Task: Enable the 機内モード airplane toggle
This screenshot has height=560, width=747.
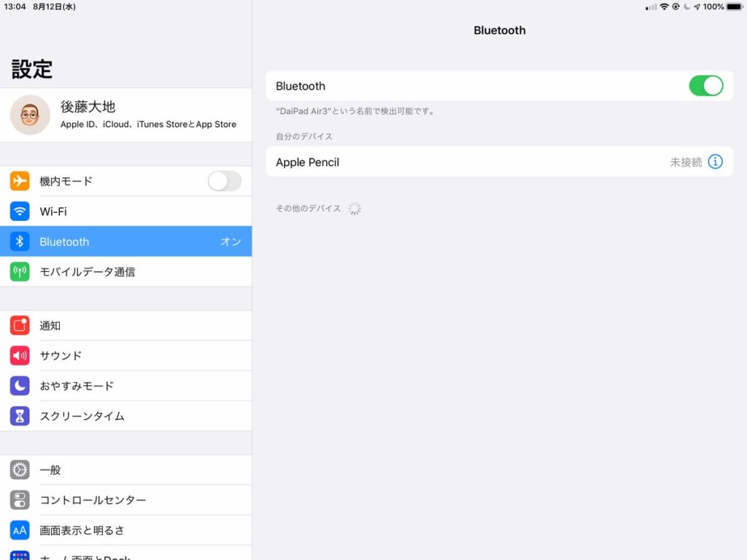Action: [x=225, y=181]
